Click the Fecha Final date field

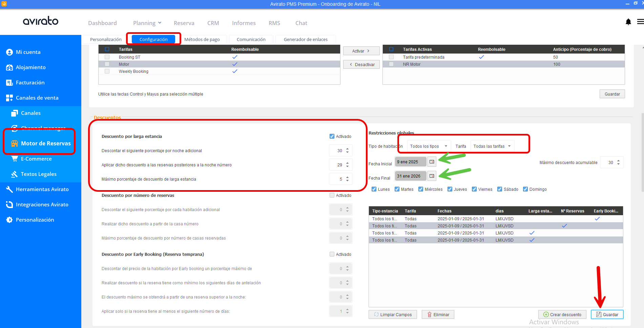pyautogui.click(x=410, y=176)
